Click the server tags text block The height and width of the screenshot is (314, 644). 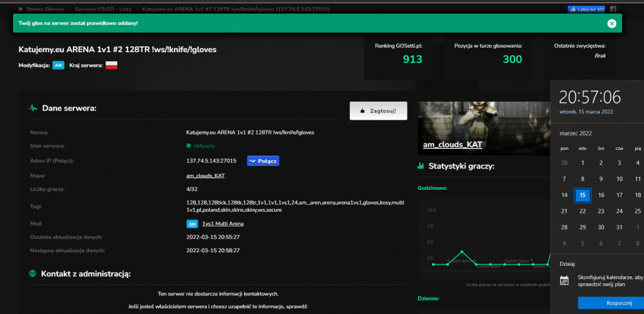[x=295, y=207]
